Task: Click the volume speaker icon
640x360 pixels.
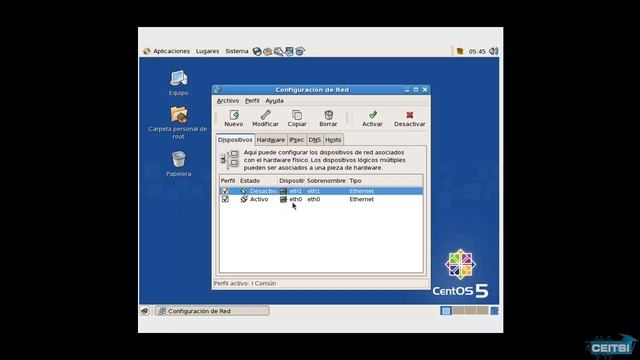Action: (493, 51)
